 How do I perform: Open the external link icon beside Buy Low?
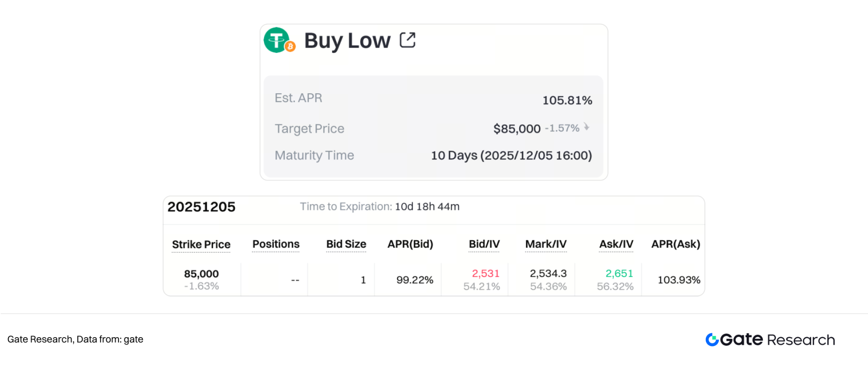(407, 40)
